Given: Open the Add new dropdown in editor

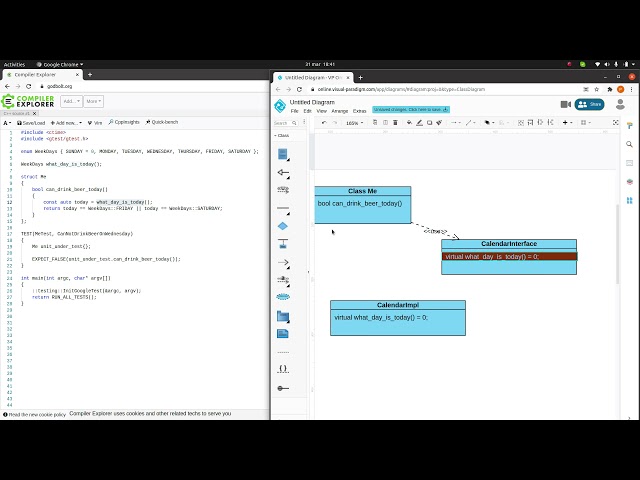Looking at the screenshot, I should [x=66, y=122].
